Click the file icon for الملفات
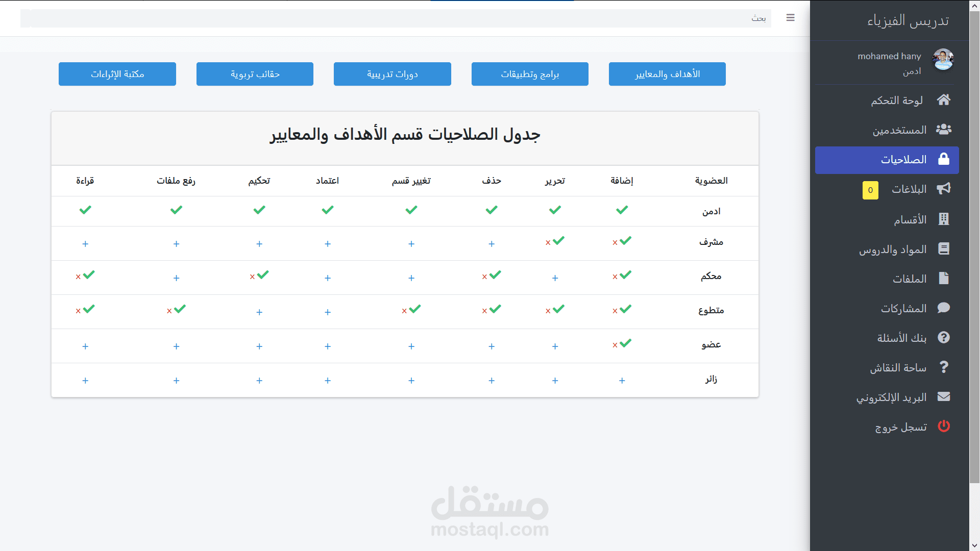The image size is (980, 551). (943, 279)
